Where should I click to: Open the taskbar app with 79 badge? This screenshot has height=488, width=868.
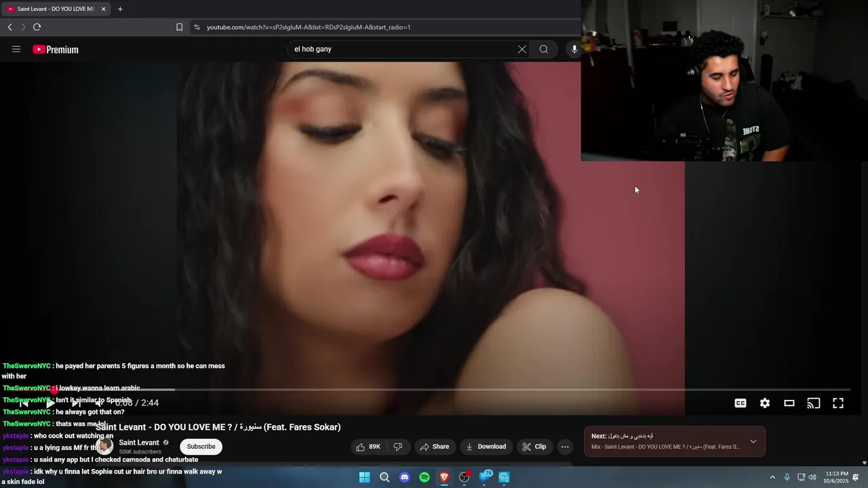486,477
